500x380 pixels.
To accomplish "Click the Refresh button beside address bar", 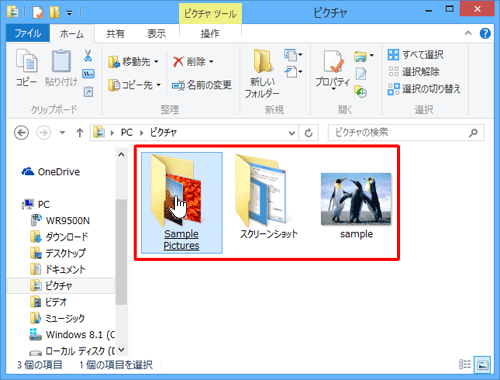I will [309, 133].
